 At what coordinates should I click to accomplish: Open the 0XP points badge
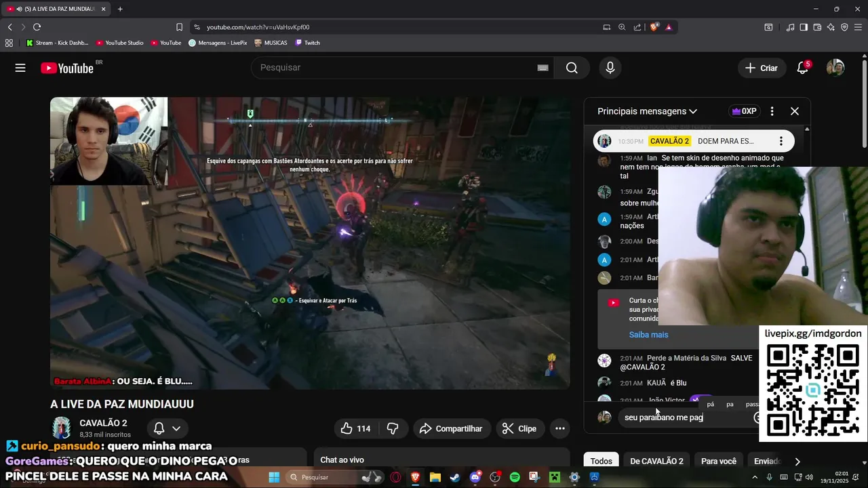tap(743, 111)
